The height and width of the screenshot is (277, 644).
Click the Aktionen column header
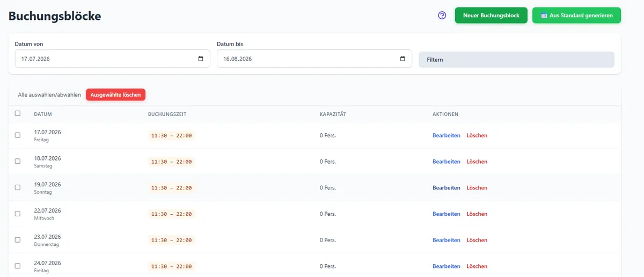tap(445, 114)
